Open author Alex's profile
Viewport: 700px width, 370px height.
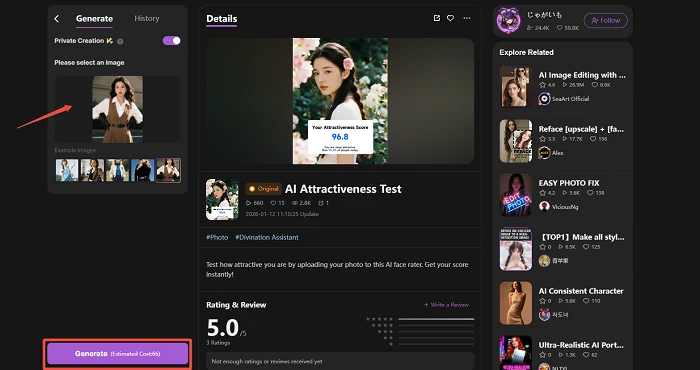pyautogui.click(x=551, y=153)
